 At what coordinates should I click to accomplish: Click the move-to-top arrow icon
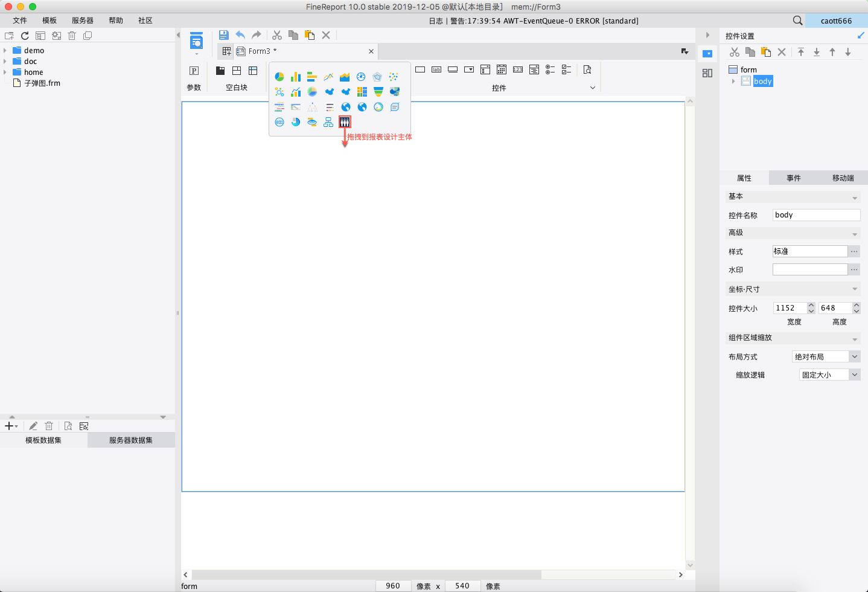point(801,52)
